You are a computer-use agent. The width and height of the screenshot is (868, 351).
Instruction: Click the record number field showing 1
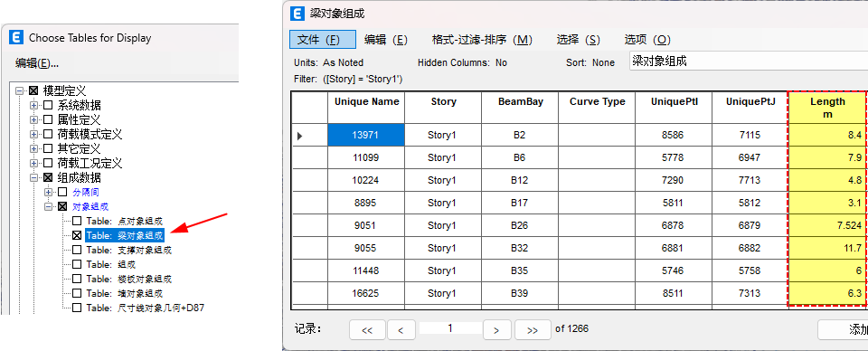[450, 328]
